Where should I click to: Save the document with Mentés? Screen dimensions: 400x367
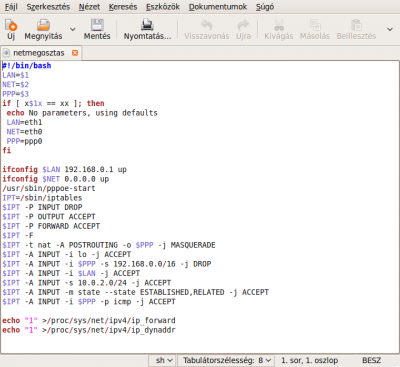pos(97,30)
